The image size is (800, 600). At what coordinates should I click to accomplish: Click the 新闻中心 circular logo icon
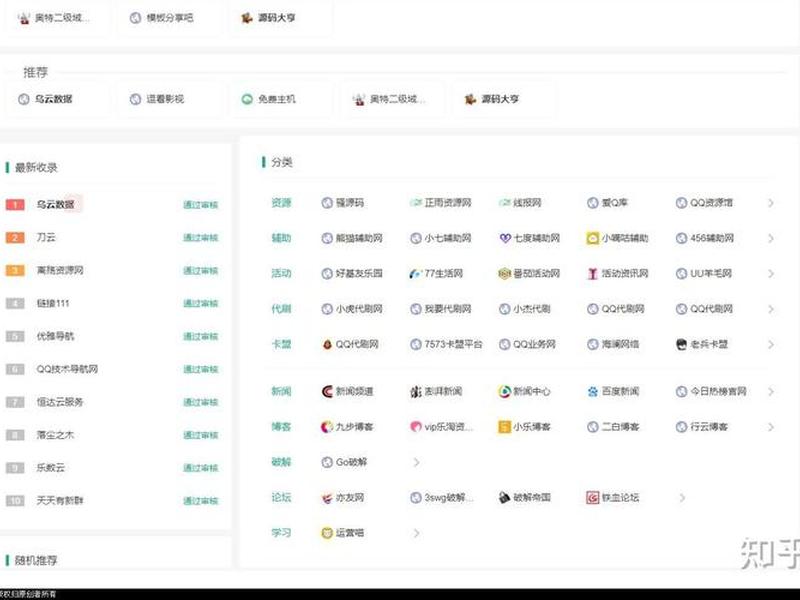point(504,391)
